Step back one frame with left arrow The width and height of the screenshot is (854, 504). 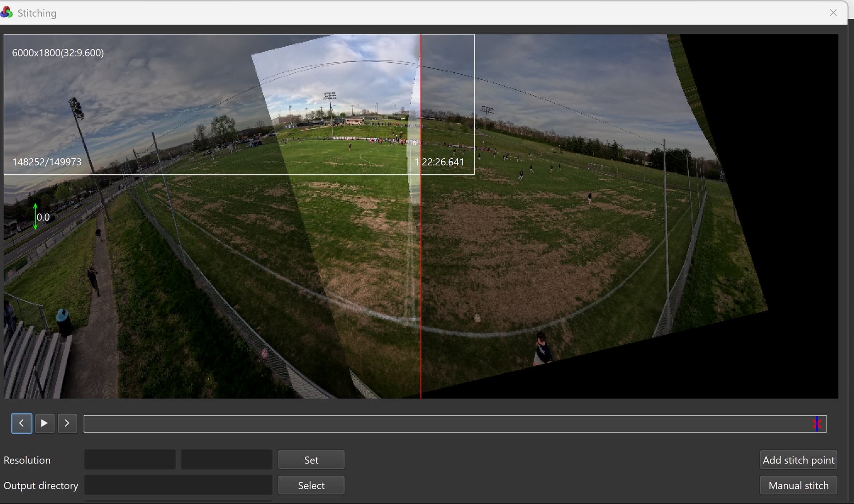point(21,423)
